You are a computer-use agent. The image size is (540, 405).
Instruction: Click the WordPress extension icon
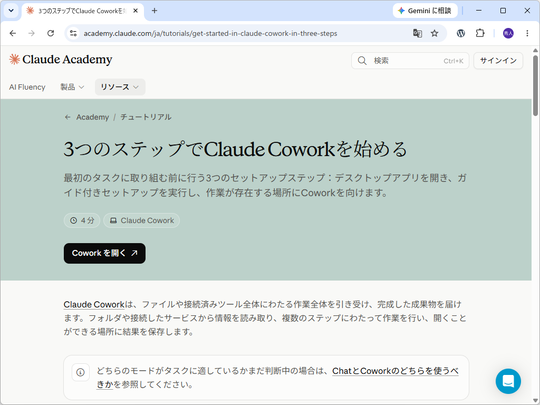(460, 33)
